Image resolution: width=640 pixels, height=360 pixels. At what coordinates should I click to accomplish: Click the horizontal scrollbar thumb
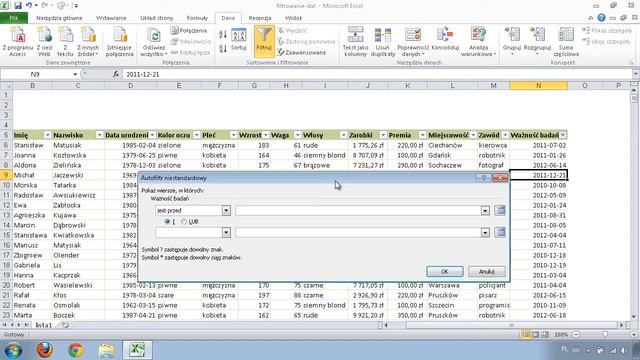pos(511,325)
